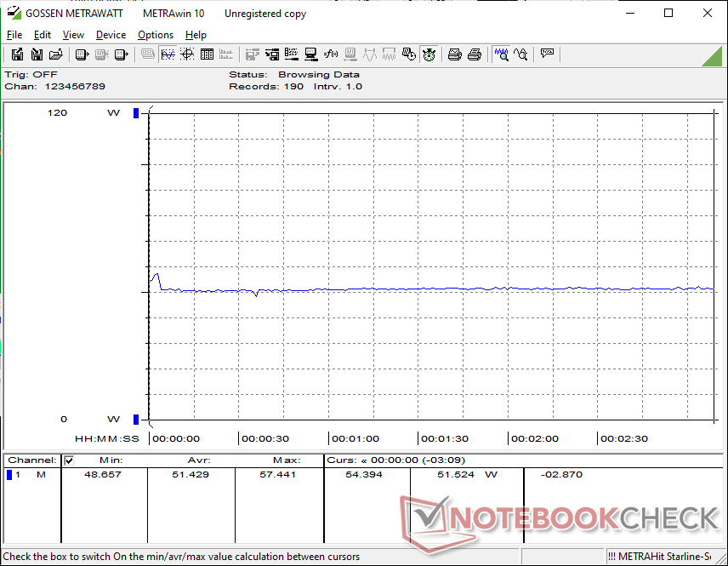Toggle the min/avr/max calculation checkbox
728x566 pixels.
click(69, 460)
